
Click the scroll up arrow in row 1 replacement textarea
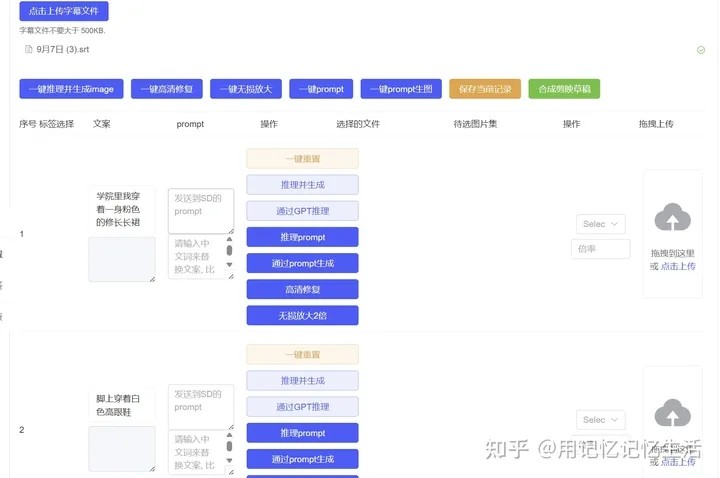(x=228, y=240)
